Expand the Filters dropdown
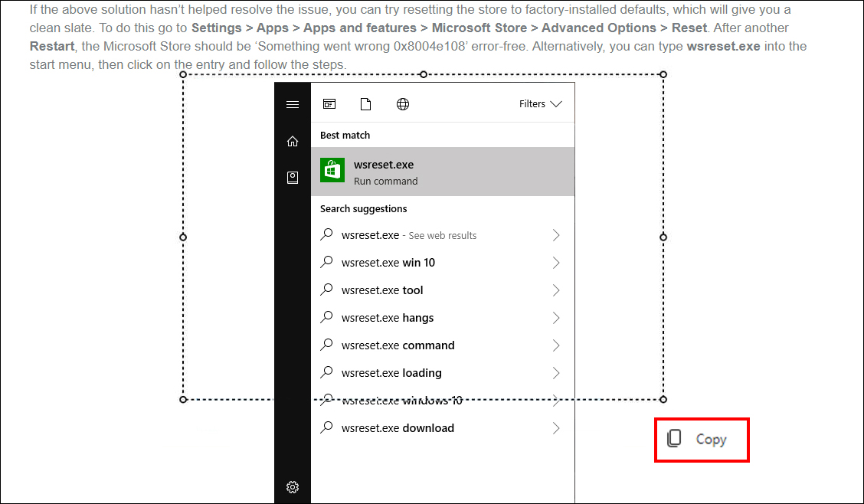 (x=540, y=103)
